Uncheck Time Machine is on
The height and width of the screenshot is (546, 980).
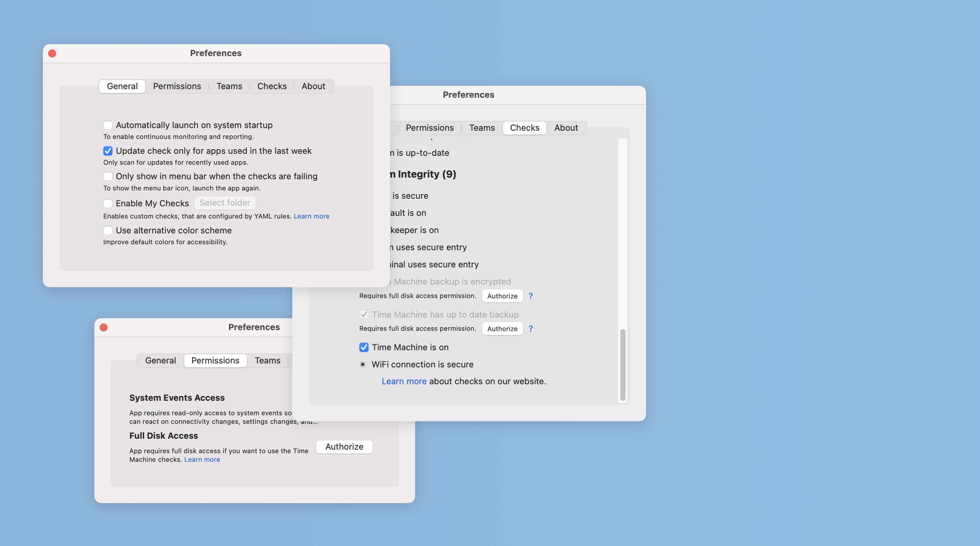pos(364,347)
